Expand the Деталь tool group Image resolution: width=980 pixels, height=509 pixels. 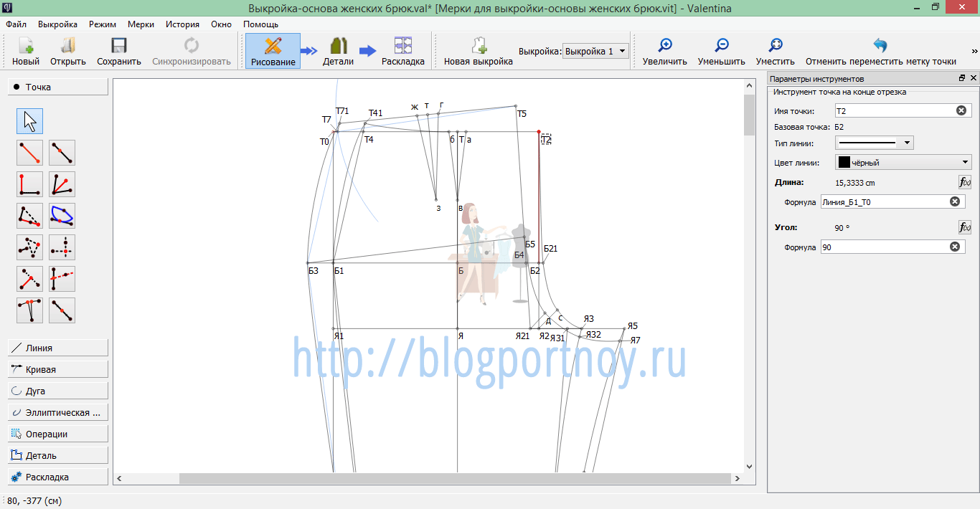coord(58,455)
